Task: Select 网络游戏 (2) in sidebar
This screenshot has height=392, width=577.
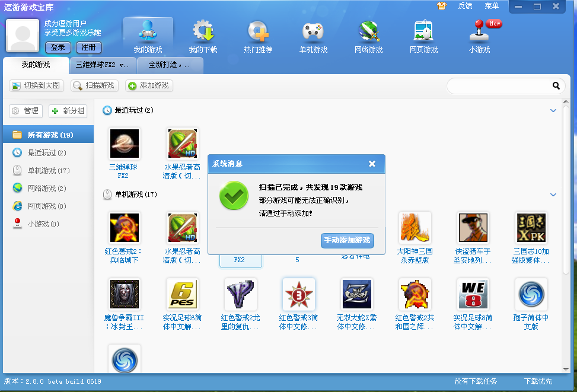Action: click(x=48, y=189)
